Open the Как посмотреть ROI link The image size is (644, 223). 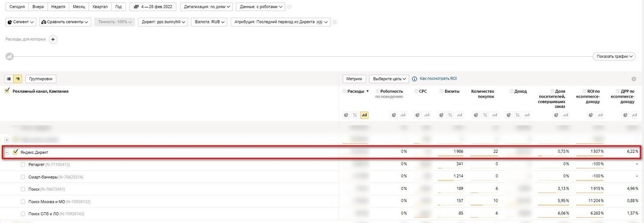coord(438,78)
